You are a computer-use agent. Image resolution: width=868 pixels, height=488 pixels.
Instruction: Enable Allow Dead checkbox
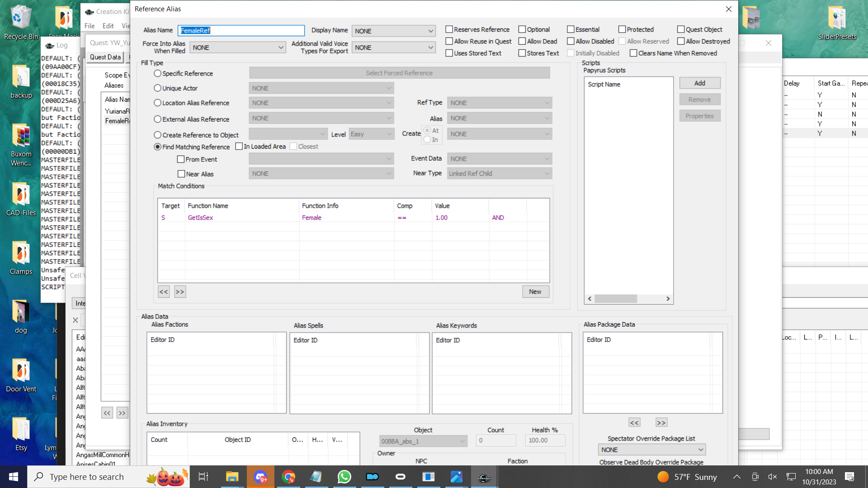pos(522,41)
